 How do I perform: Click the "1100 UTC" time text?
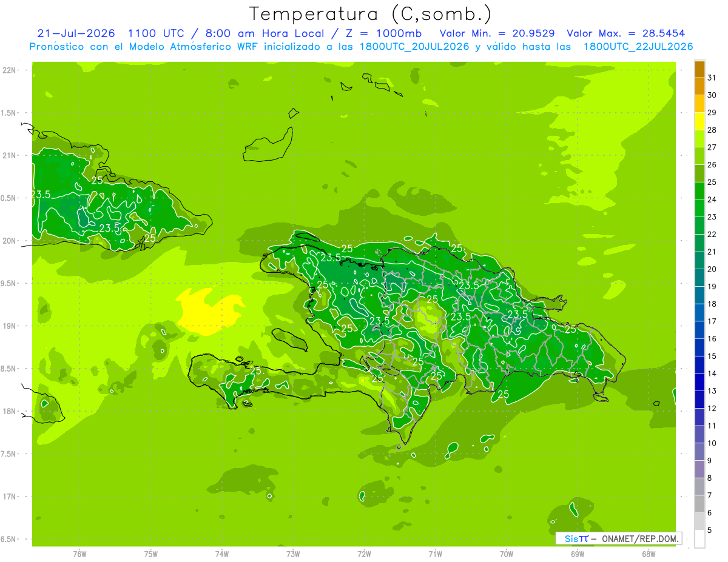156,33
